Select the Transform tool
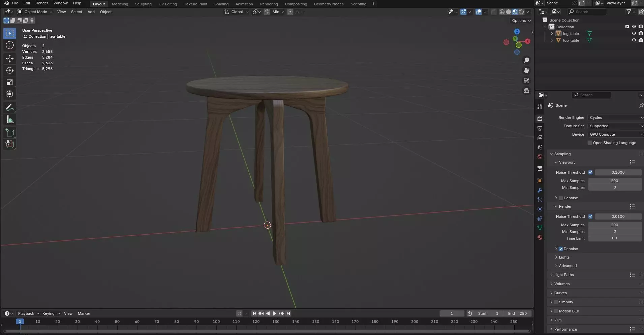644x335 pixels. click(x=10, y=94)
